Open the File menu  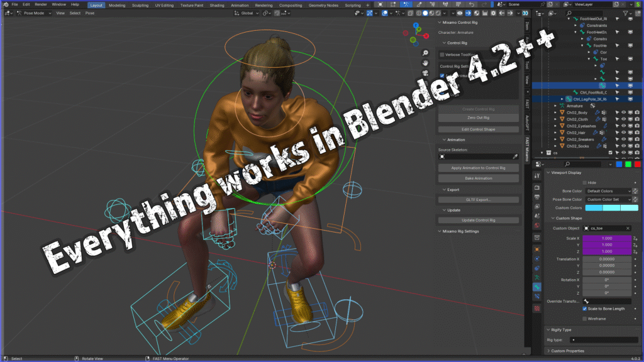[15, 4]
